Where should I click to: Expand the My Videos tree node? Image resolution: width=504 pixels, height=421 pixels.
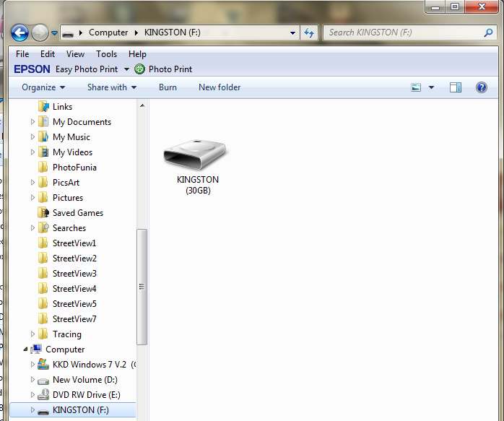(x=32, y=152)
